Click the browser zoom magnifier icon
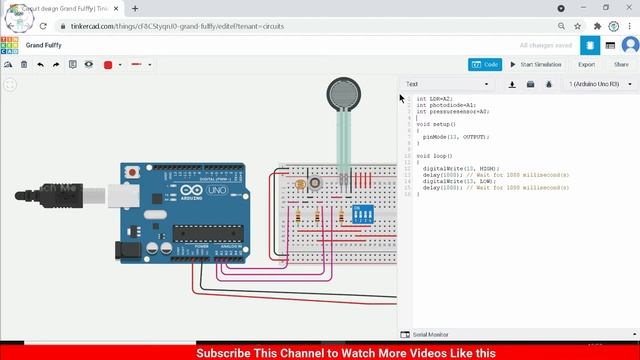This screenshot has height=360, width=640. pyautogui.click(x=561, y=26)
